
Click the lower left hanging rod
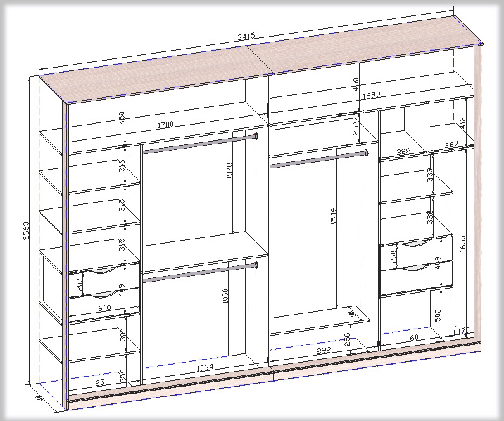201,272
